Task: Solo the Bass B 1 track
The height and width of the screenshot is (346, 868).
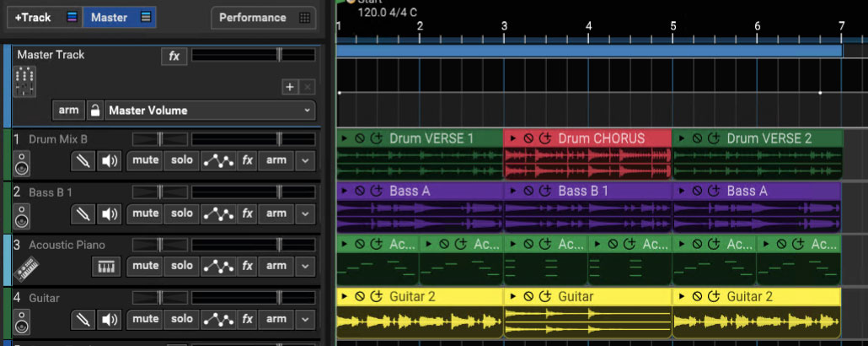Action: pyautogui.click(x=181, y=214)
